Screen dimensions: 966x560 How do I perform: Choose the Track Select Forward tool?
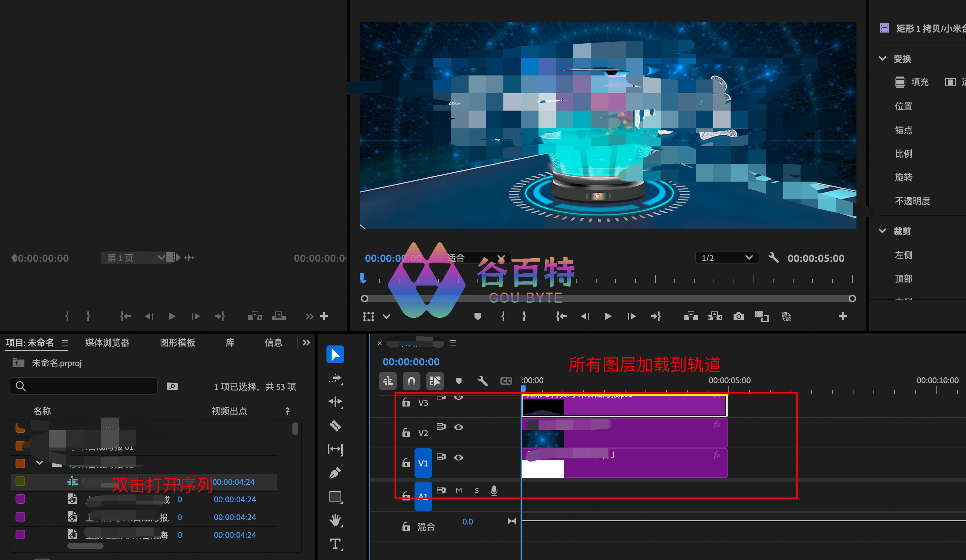[335, 378]
